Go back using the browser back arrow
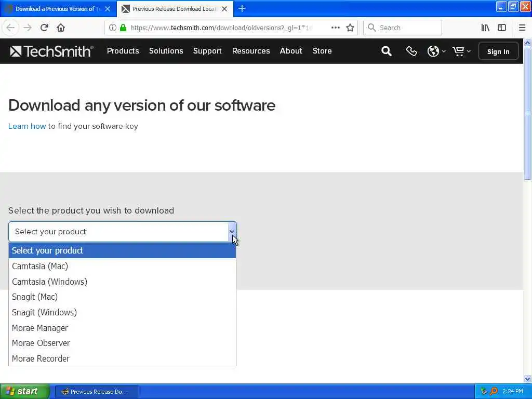This screenshot has height=399, width=532. (x=10, y=28)
